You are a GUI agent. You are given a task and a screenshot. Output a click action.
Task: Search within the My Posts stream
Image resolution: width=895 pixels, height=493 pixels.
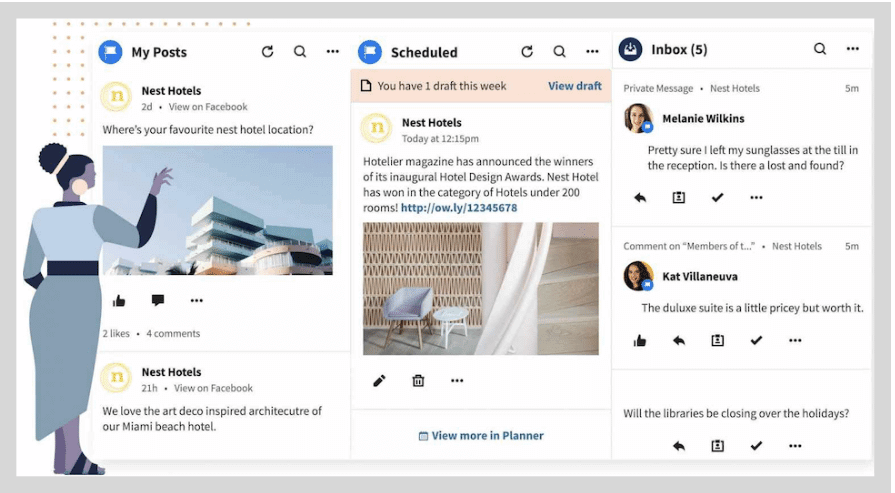[300, 52]
